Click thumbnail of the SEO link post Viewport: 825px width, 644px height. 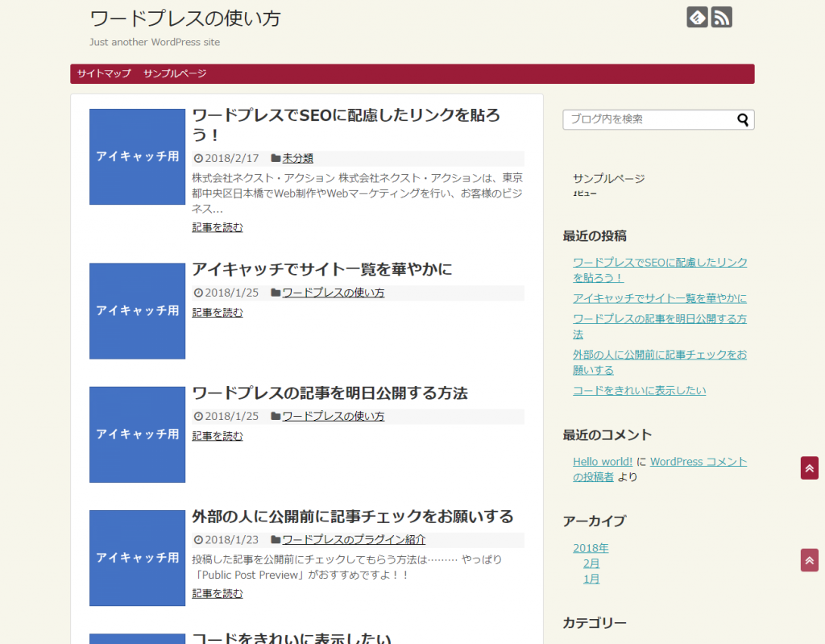[137, 157]
